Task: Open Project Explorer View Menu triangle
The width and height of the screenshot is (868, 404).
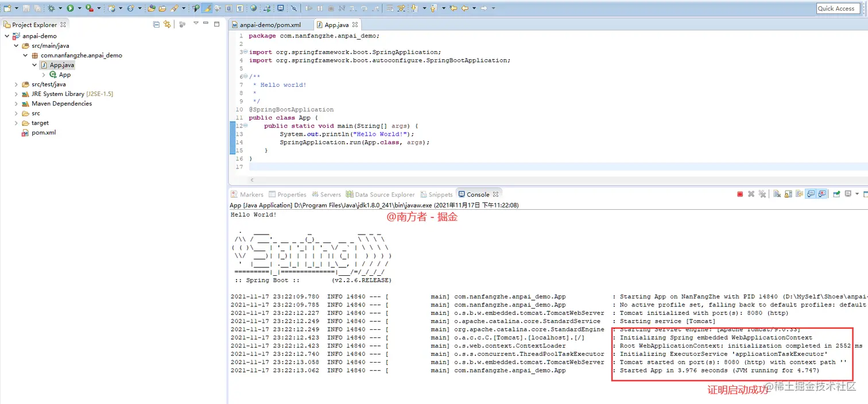Action: 196,24
